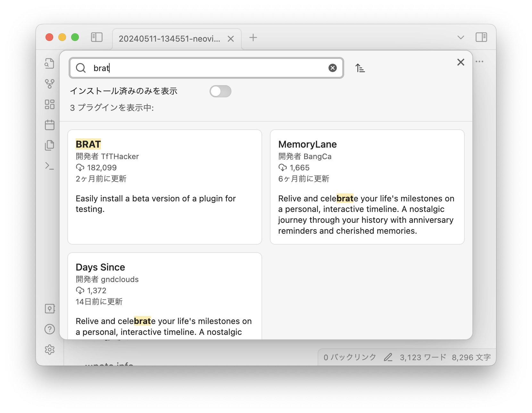Open settings gear icon

(50, 350)
